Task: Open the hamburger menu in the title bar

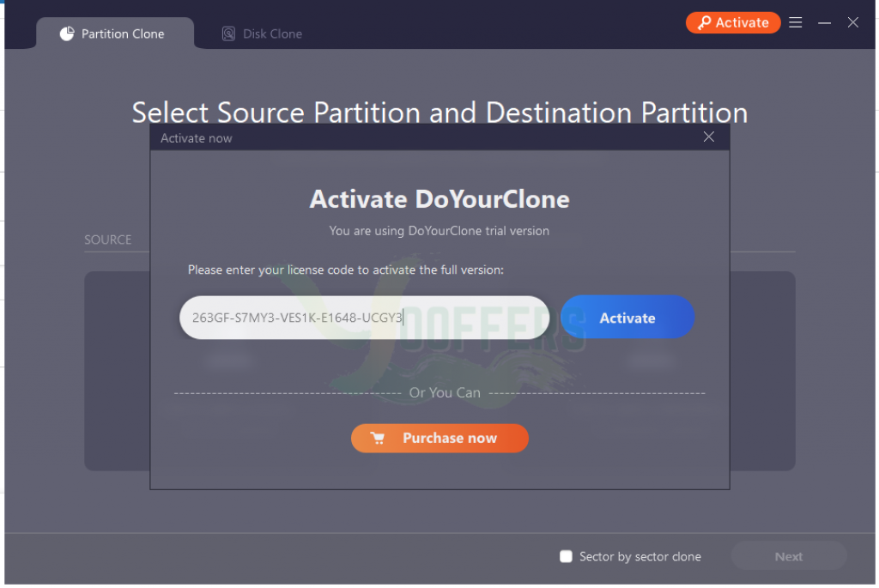Action: (x=796, y=22)
